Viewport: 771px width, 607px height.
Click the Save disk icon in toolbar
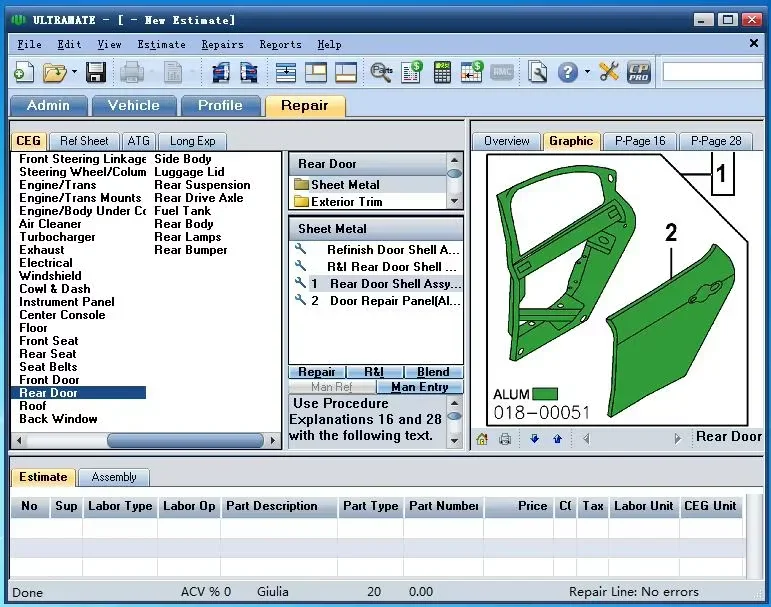tap(96, 72)
